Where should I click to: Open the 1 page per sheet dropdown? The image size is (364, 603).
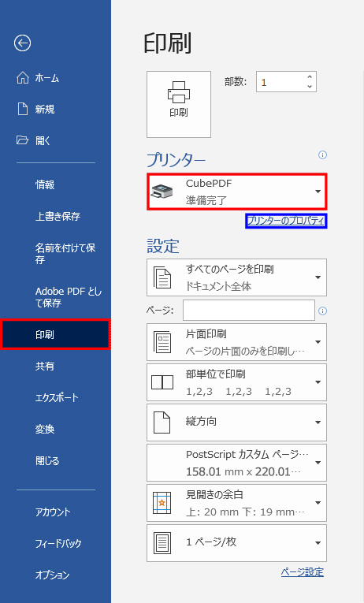pyautogui.click(x=237, y=543)
